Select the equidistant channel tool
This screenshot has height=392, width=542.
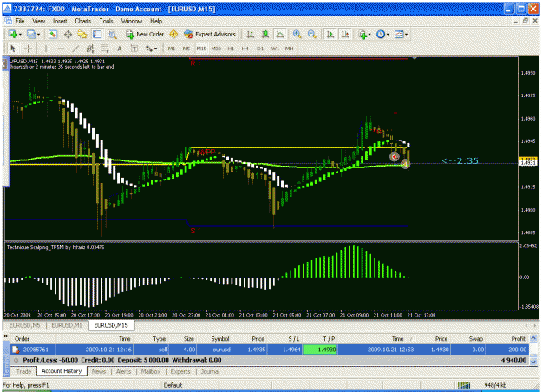click(x=90, y=49)
